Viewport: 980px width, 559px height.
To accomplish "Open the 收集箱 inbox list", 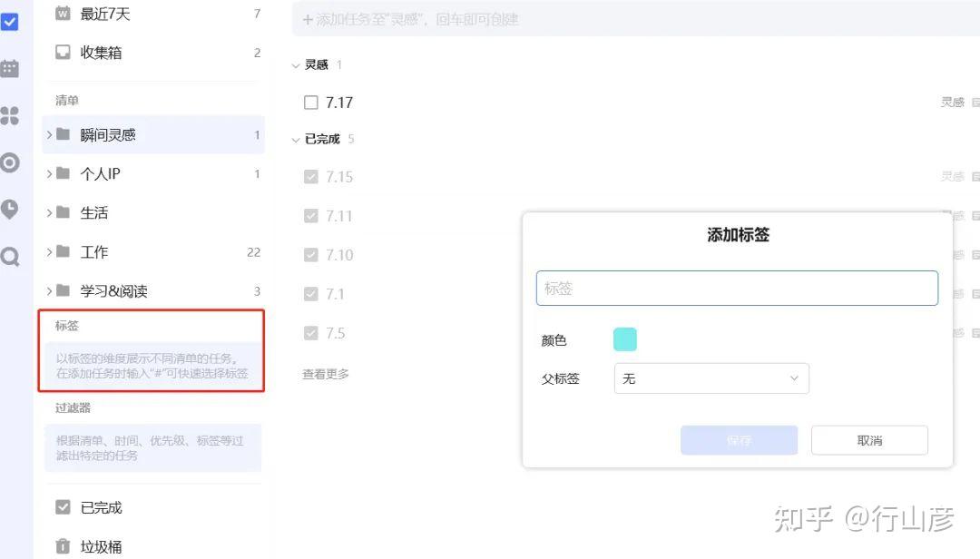I will point(101,53).
